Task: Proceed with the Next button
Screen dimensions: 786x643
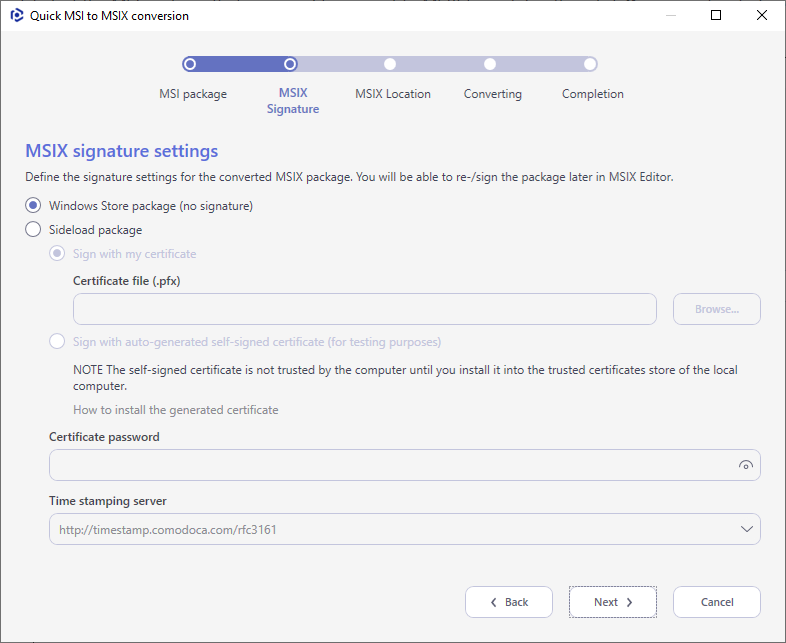Action: click(613, 602)
